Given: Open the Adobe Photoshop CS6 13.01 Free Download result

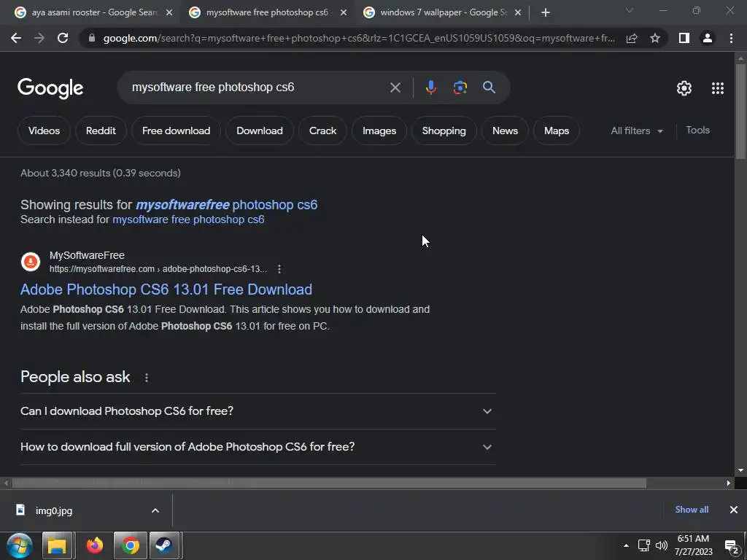Looking at the screenshot, I should pos(166,289).
